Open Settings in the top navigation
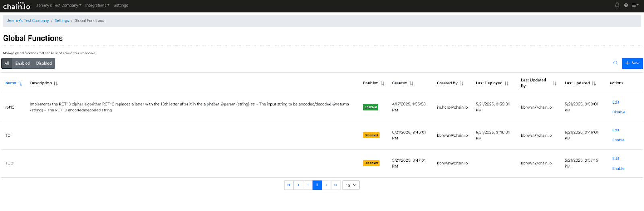This screenshot has height=211, width=644. coord(121,5)
